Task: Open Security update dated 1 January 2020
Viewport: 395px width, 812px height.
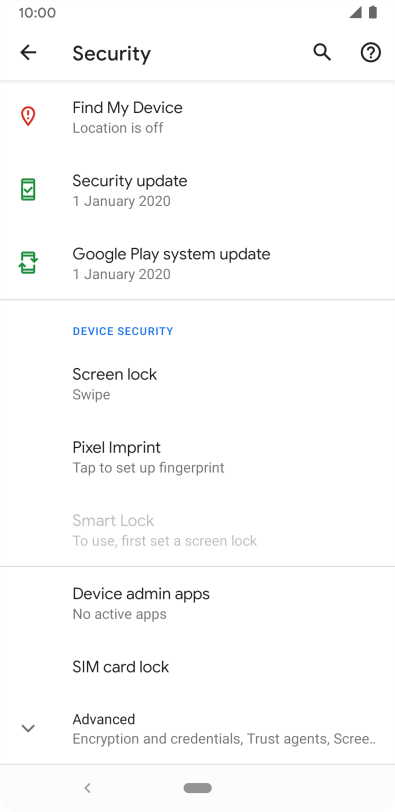Action: point(197,190)
